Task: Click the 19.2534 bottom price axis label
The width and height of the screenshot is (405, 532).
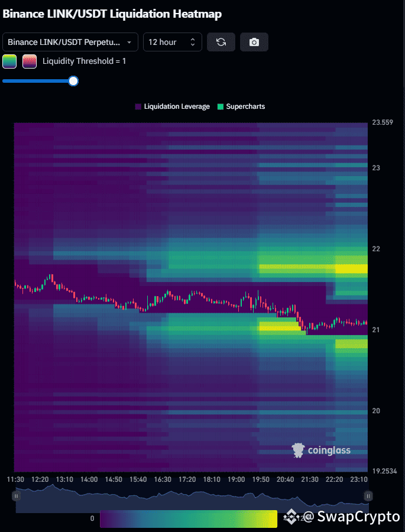Action: coord(385,471)
